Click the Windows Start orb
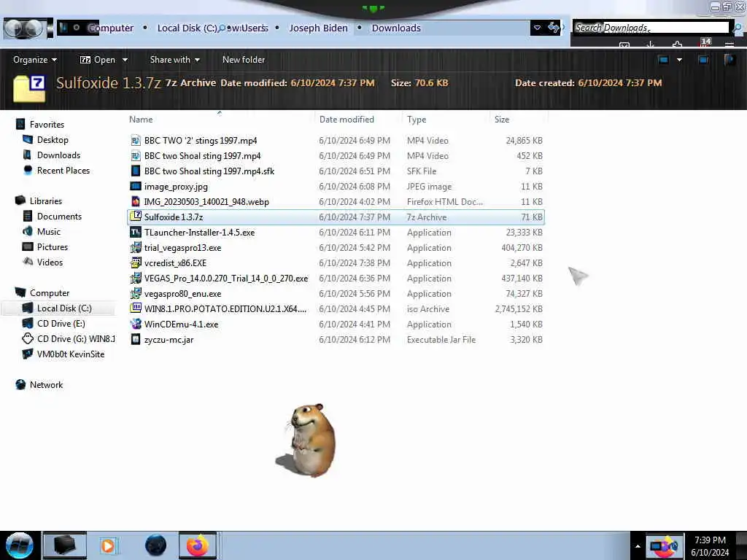Screen dimensions: 747x560 pyautogui.click(x=20, y=545)
